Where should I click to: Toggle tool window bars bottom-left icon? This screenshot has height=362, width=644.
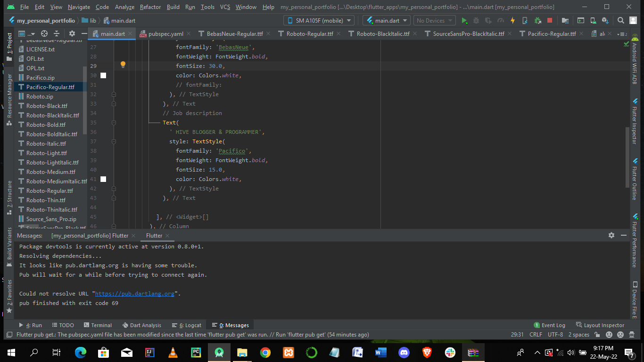click(x=9, y=335)
